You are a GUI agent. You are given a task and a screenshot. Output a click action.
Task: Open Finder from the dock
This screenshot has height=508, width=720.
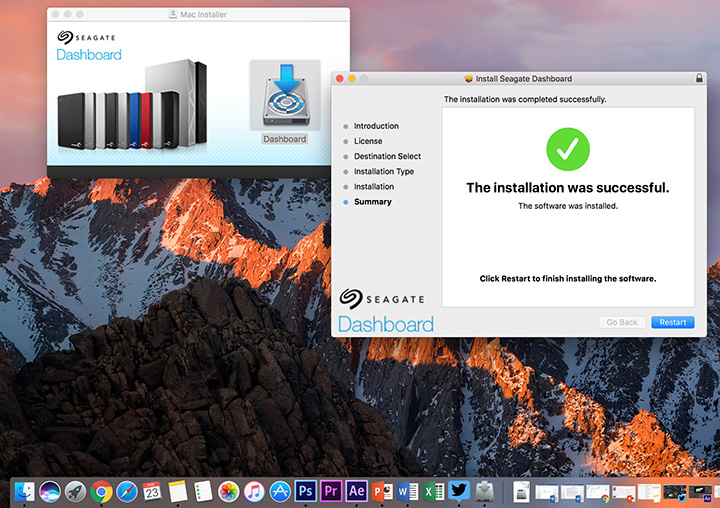click(23, 491)
